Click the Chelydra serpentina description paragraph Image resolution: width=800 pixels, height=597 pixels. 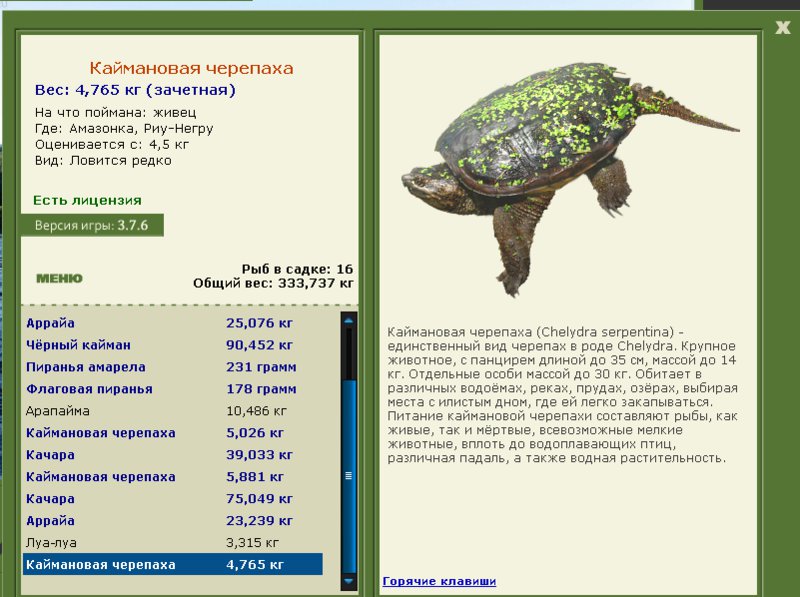(562, 395)
